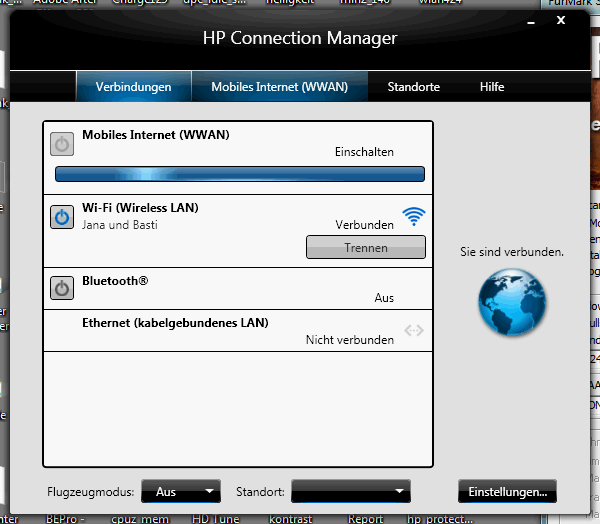The width and height of the screenshot is (600, 524).
Task: Close the HP Connection Manager window
Action: (x=561, y=20)
